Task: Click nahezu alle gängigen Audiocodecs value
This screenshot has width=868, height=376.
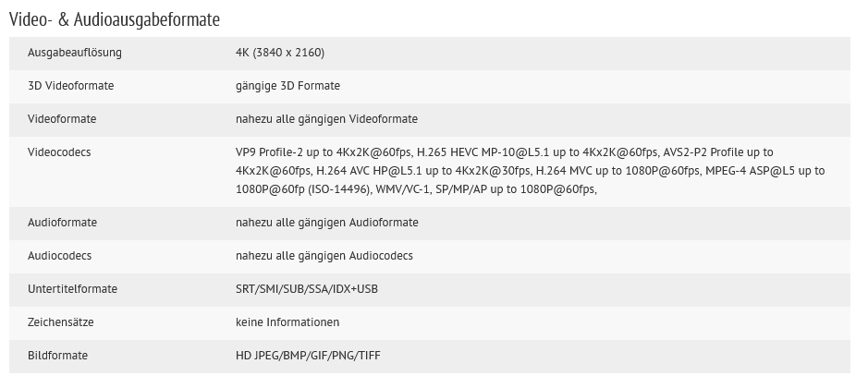Action: [x=324, y=256]
